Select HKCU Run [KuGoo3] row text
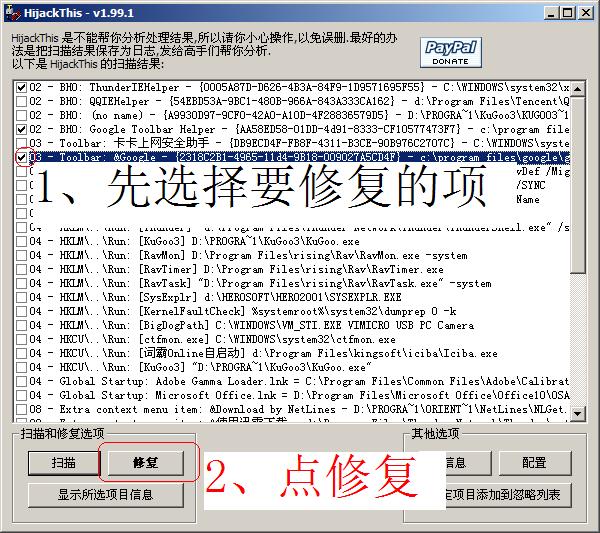This screenshot has width=600, height=533. point(200,367)
